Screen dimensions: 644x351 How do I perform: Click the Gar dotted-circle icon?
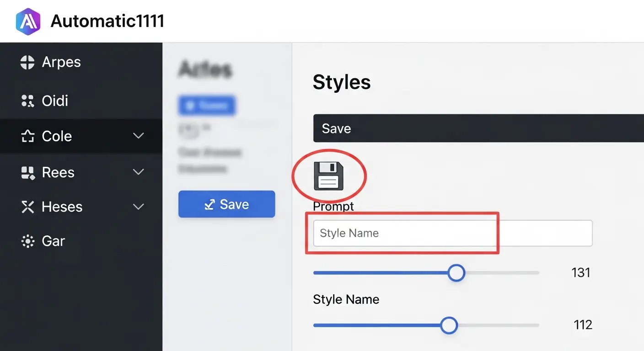[x=27, y=241]
